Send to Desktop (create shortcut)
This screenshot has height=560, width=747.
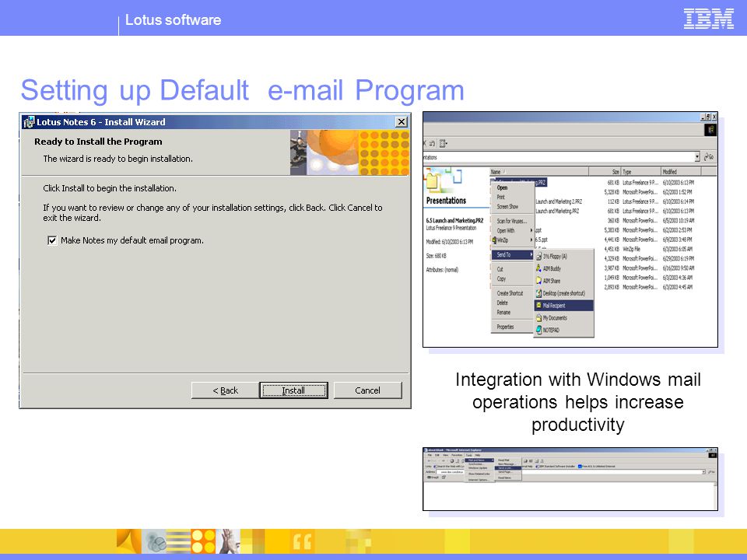click(564, 293)
